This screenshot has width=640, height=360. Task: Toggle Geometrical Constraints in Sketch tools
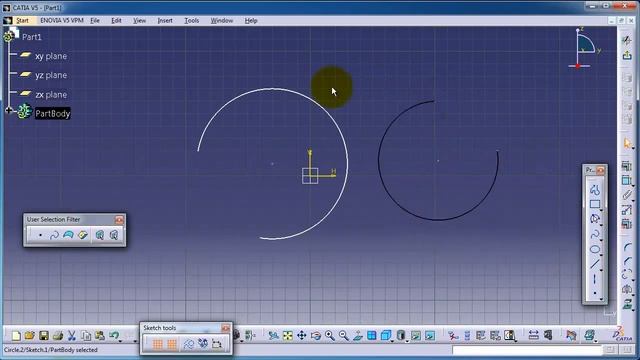(x=203, y=344)
